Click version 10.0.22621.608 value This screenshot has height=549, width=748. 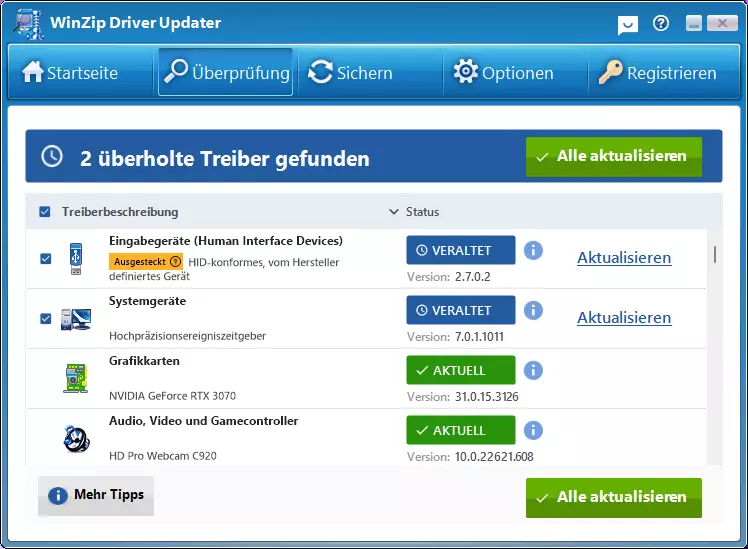[494, 457]
